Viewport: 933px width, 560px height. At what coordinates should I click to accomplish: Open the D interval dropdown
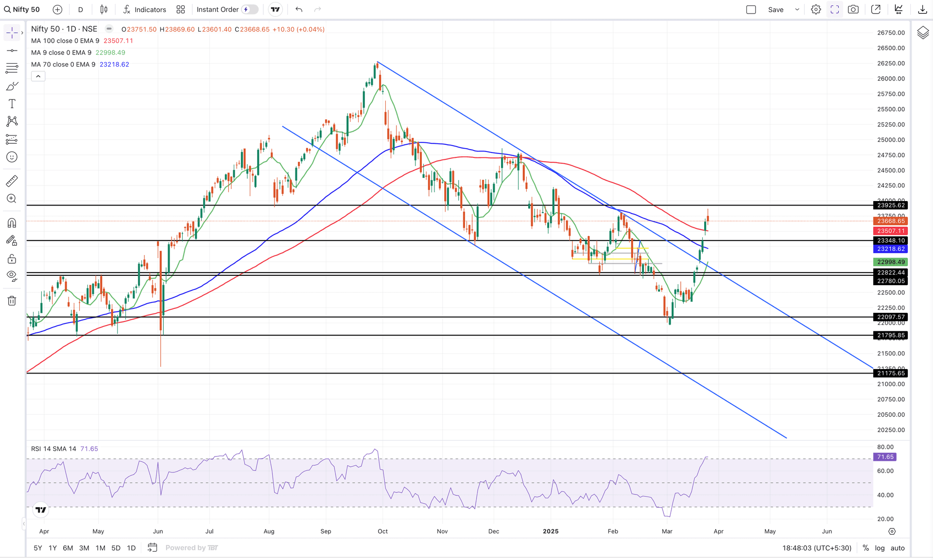pyautogui.click(x=81, y=10)
